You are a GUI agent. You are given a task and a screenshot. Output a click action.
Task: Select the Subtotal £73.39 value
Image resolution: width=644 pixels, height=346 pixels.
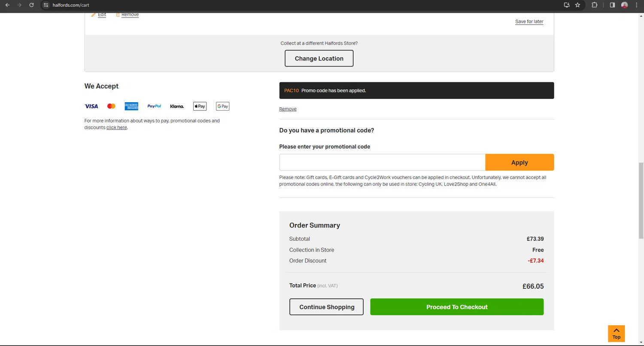(x=535, y=239)
